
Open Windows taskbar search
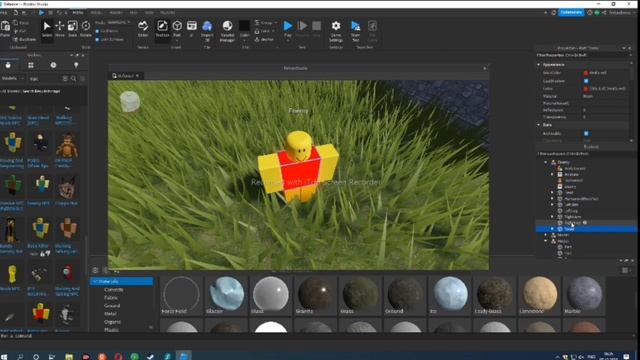coord(20,356)
